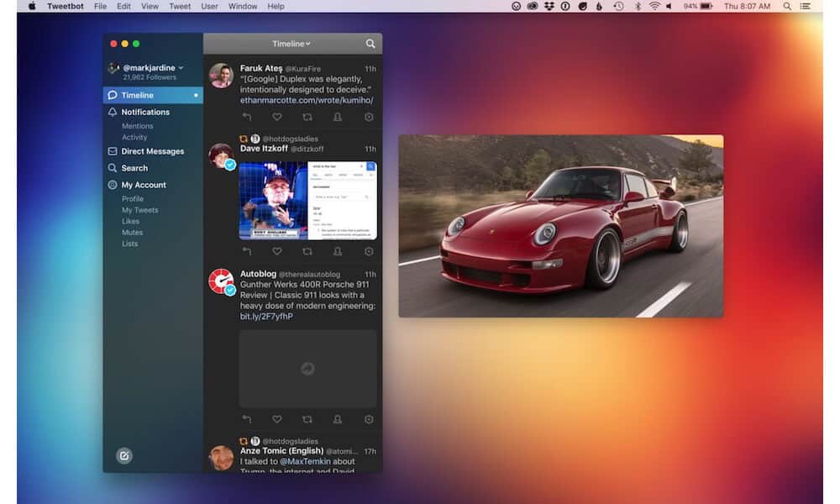Open the Tweetbot app menu

point(66,7)
